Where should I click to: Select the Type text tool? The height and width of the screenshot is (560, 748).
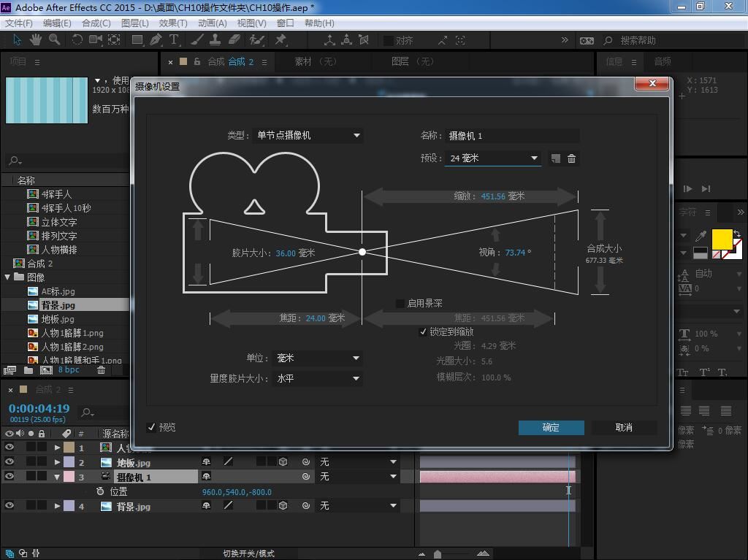pyautogui.click(x=174, y=40)
